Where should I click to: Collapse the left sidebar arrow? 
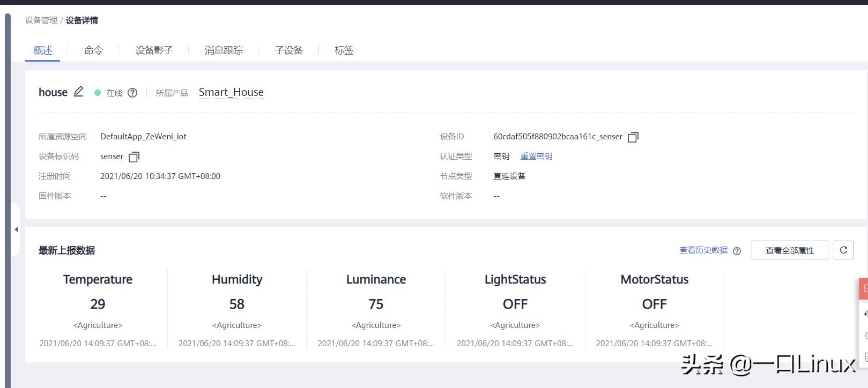point(16,229)
